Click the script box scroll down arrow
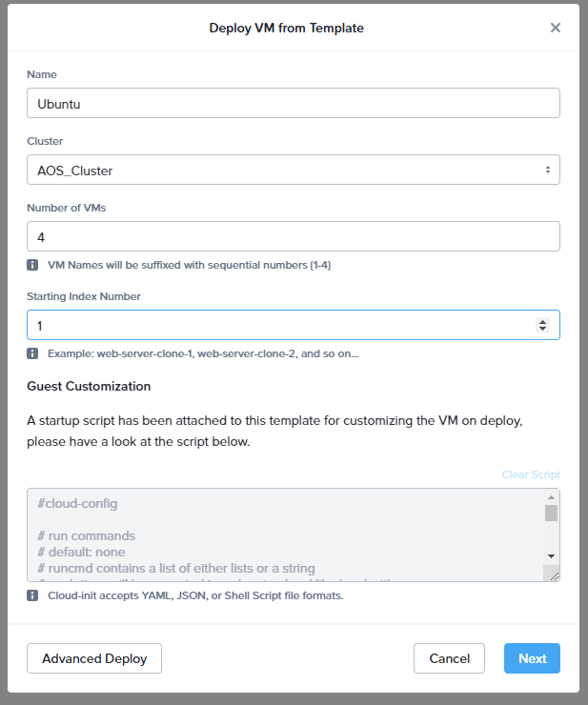The height and width of the screenshot is (705, 588). pos(551,556)
